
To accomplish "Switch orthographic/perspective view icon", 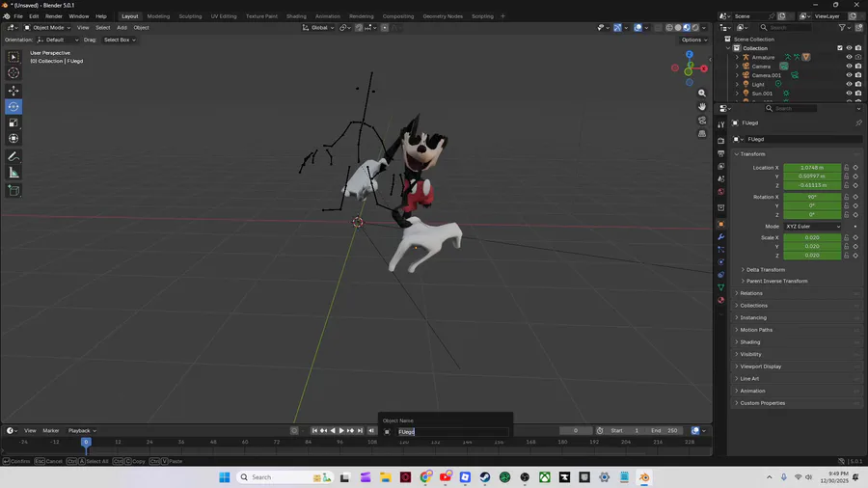I will [x=702, y=133].
